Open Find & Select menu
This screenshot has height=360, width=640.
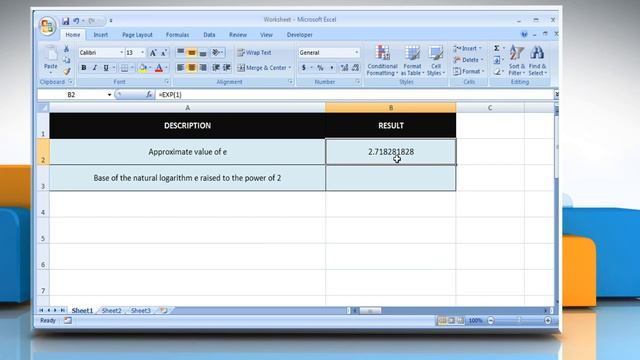[x=537, y=60]
